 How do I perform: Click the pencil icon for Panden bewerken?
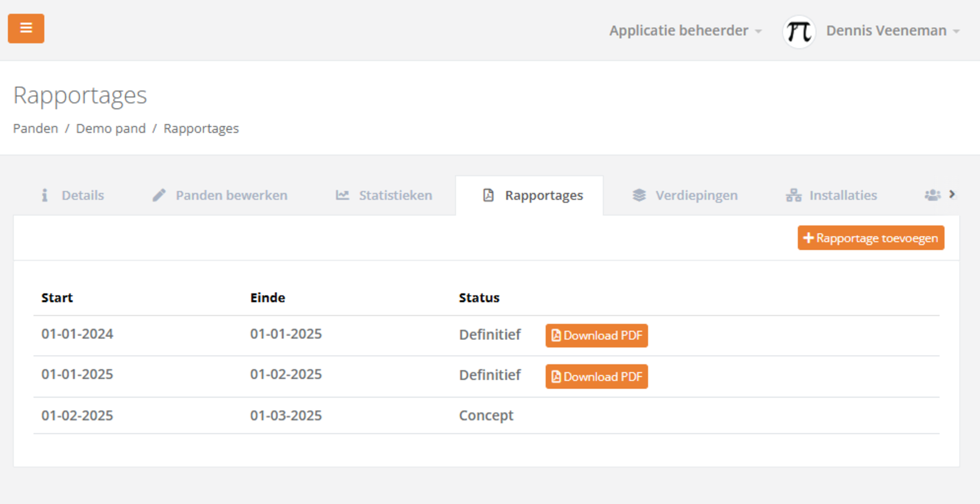159,195
